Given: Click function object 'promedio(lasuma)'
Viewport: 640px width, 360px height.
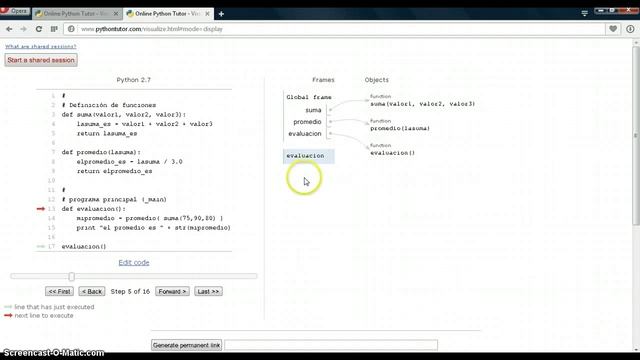Looking at the screenshot, I should [400, 128].
